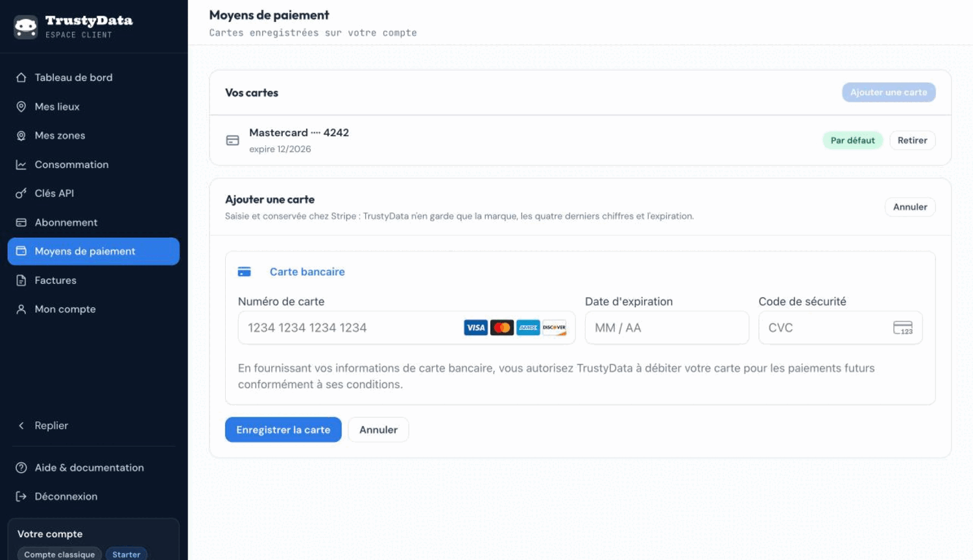973x560 pixels.
Task: Focus the Code de sécurité CVC field
Action: pyautogui.click(x=840, y=328)
